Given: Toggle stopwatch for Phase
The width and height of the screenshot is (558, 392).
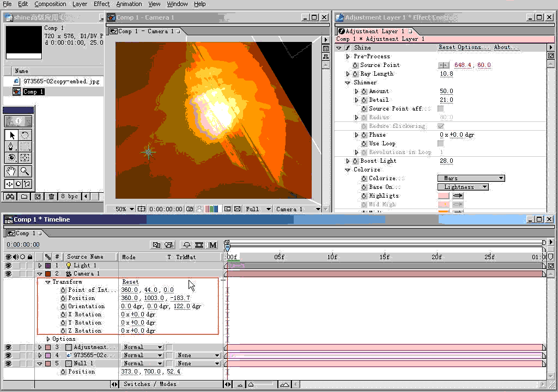Looking at the screenshot, I should pos(363,135).
